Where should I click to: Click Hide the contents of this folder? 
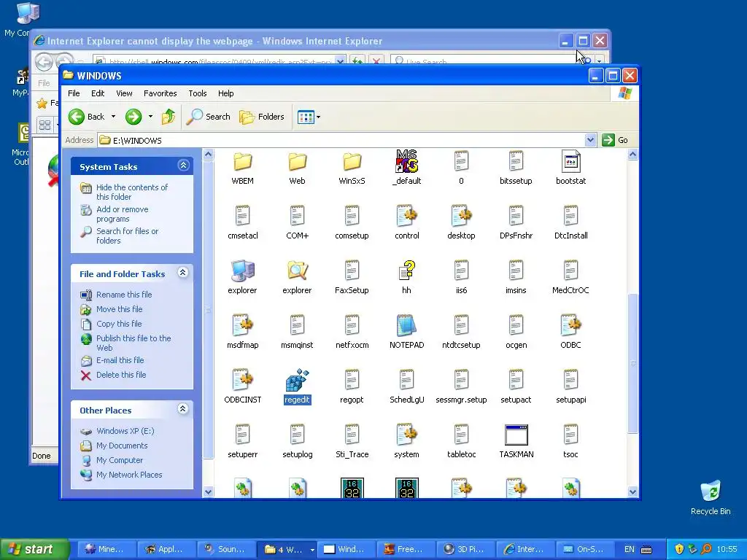(132, 192)
